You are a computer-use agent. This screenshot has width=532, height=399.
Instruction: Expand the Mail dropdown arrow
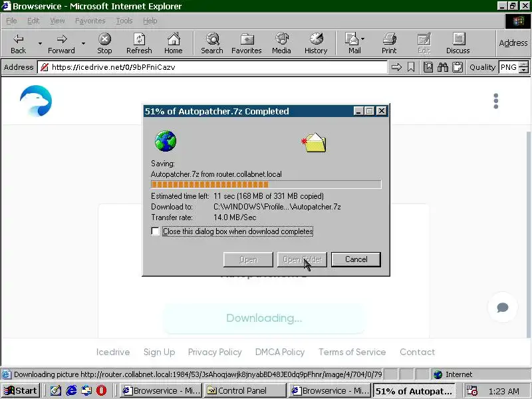363,39
